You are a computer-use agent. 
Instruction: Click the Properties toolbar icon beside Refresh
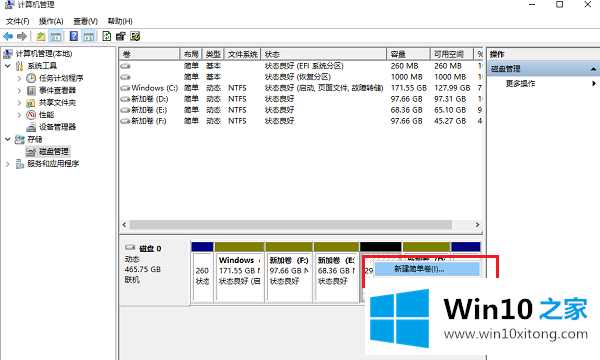pos(121,36)
